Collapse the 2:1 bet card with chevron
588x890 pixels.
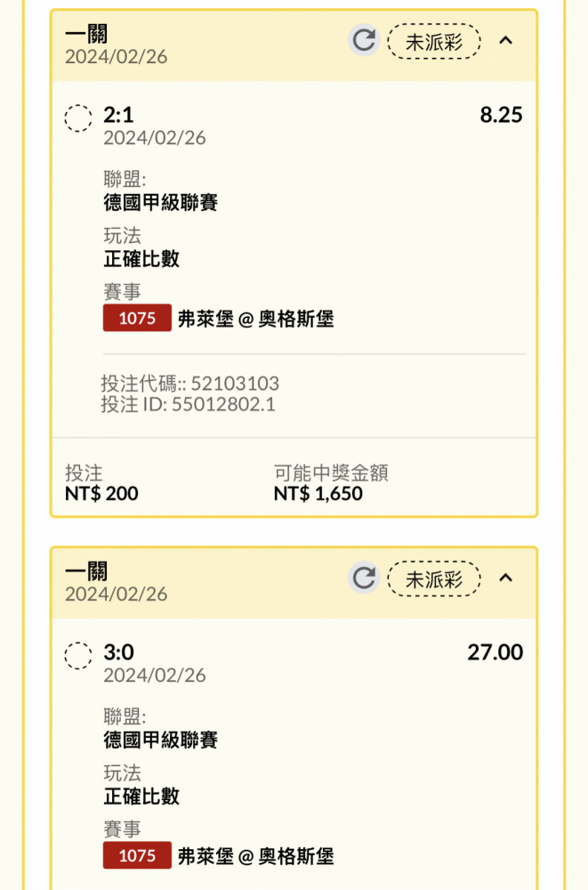click(x=505, y=40)
